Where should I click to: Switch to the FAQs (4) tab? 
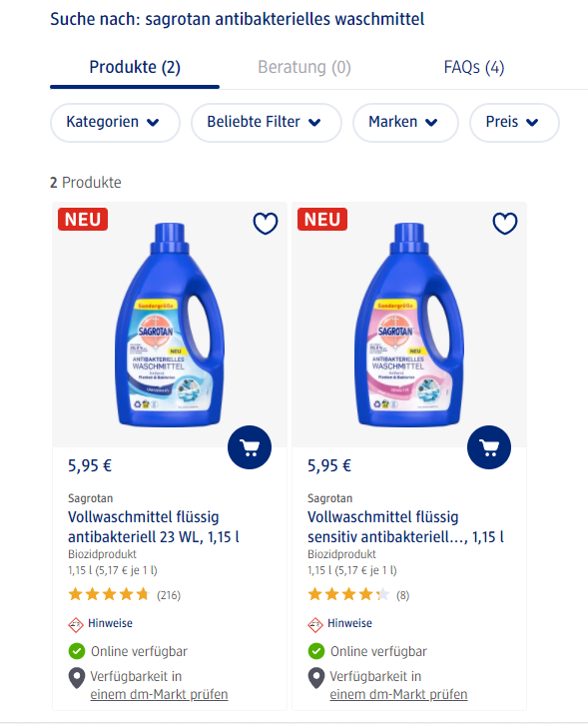click(474, 68)
